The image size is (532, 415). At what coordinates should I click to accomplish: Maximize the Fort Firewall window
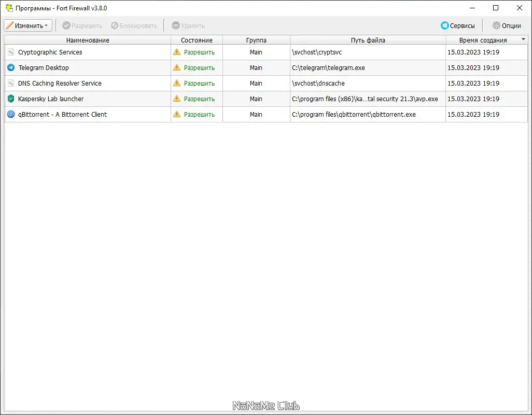[x=496, y=8]
